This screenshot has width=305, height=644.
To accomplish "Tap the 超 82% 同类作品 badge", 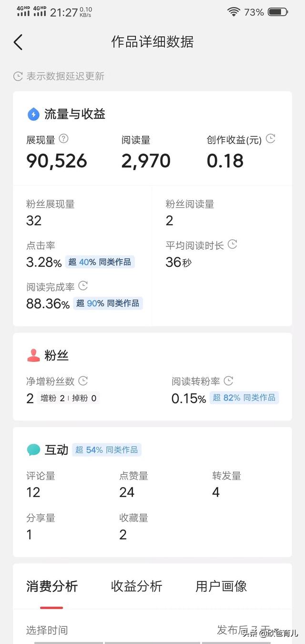I will point(244,398).
